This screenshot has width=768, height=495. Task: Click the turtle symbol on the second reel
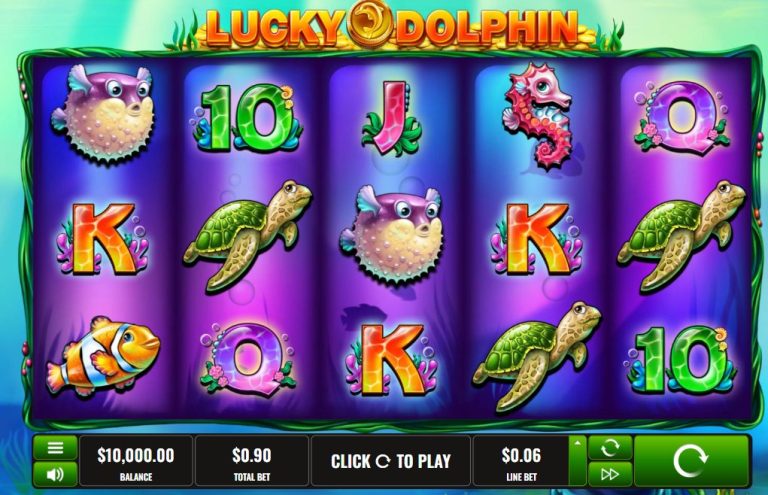247,236
